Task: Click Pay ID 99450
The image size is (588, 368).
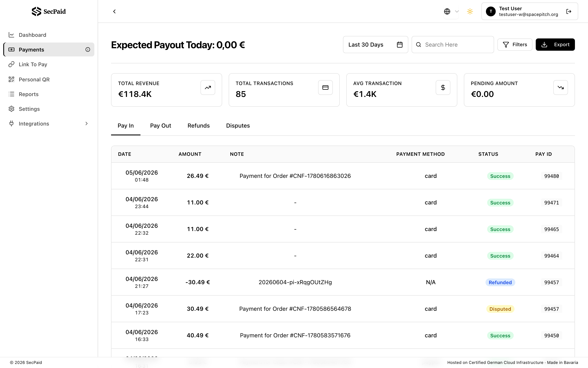Action: pyautogui.click(x=551, y=335)
